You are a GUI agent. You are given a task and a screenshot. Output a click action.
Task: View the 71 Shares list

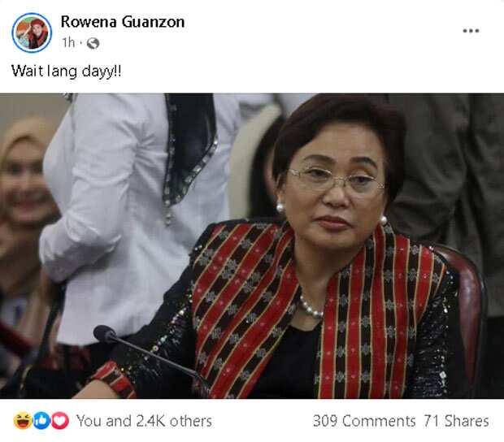pyautogui.click(x=456, y=421)
